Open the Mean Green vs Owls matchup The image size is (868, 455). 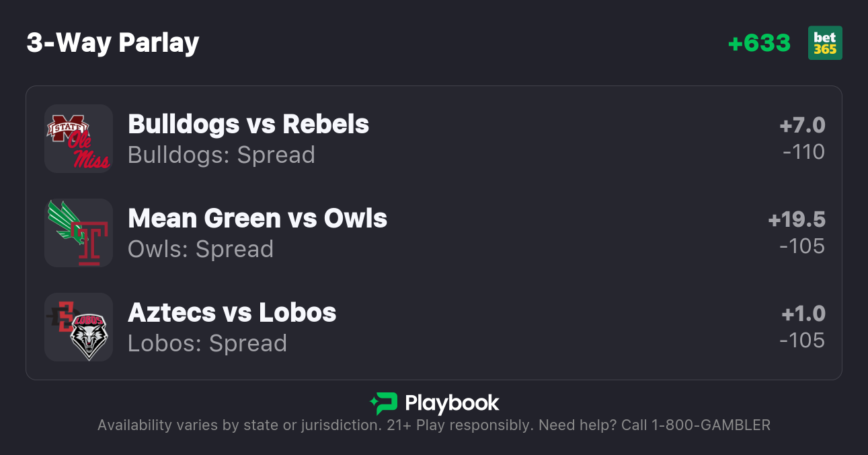pyautogui.click(x=258, y=219)
